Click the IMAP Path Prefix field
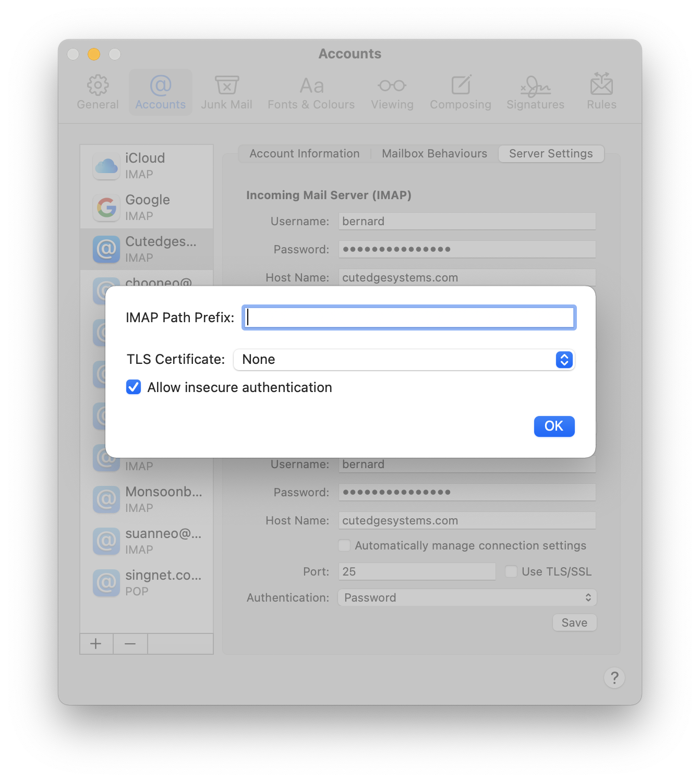Image resolution: width=700 pixels, height=782 pixels. (409, 317)
